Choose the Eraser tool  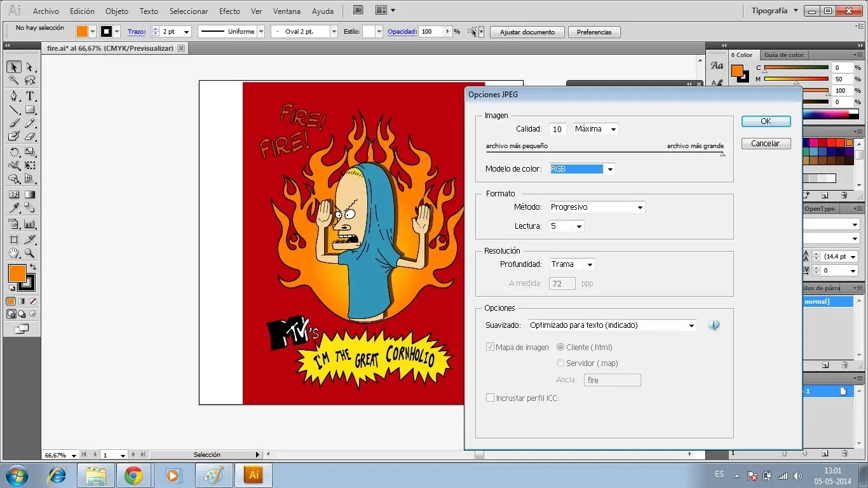(30, 136)
